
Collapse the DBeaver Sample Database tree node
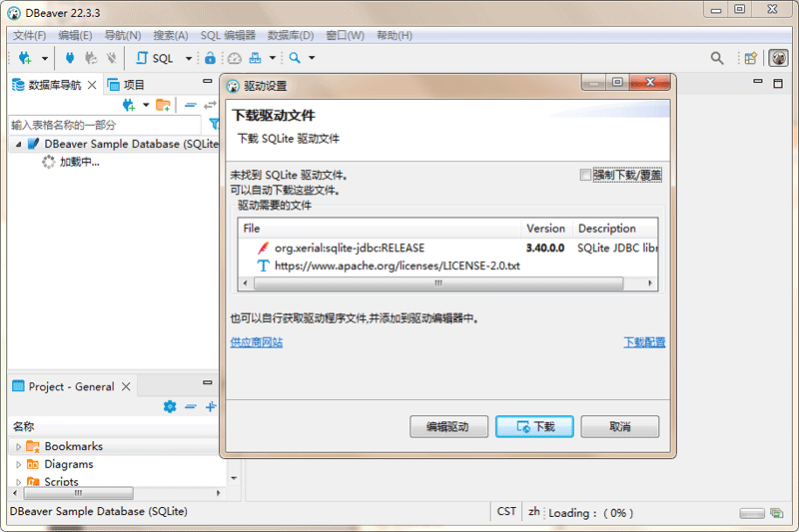click(18, 145)
